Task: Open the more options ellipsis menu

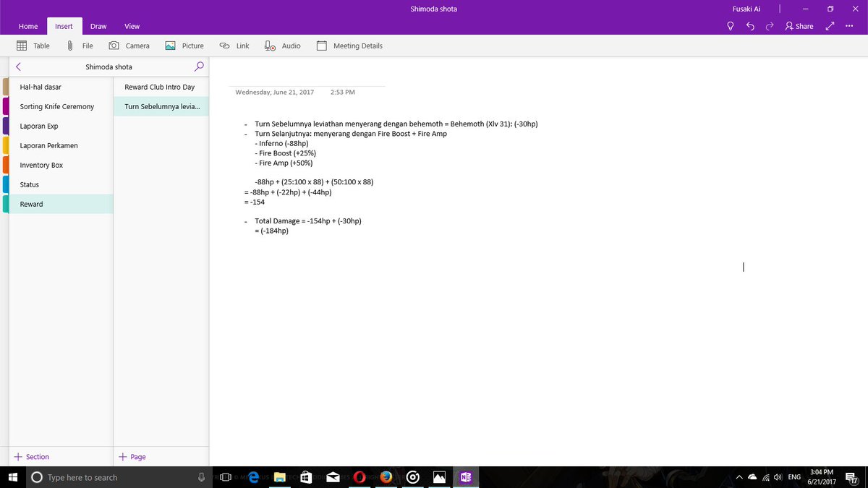Action: [x=849, y=26]
